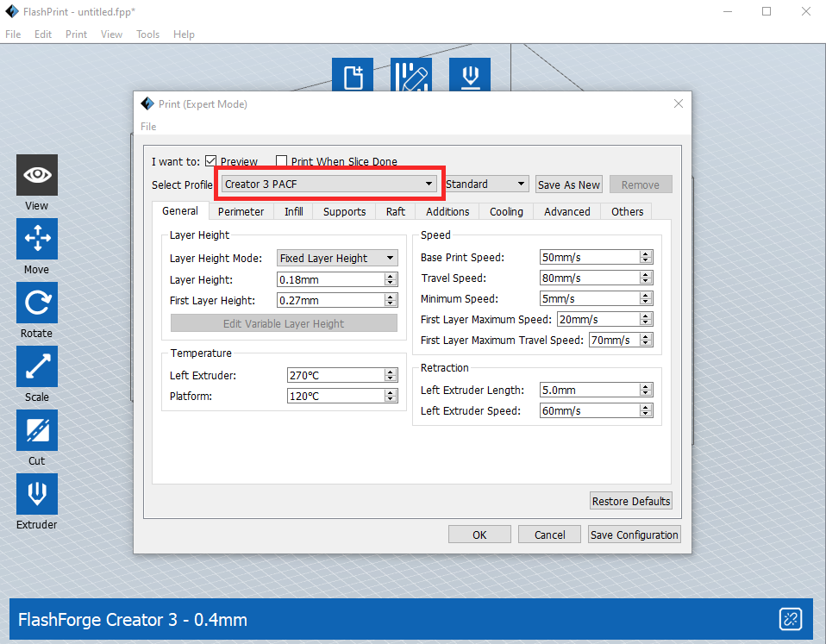Click the Load file toolbar icon
The image size is (826, 644).
click(x=353, y=75)
